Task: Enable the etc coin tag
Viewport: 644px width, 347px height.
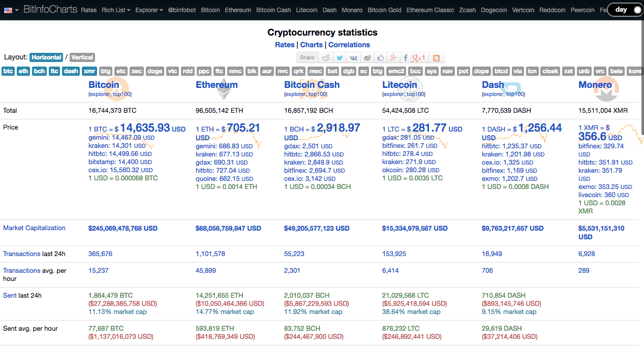Action: (x=121, y=71)
